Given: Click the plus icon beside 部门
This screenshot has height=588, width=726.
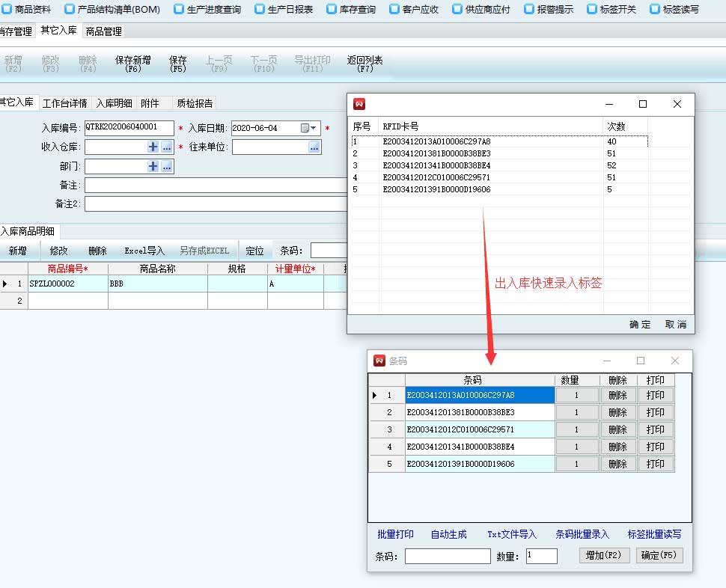Looking at the screenshot, I should click(x=153, y=166).
